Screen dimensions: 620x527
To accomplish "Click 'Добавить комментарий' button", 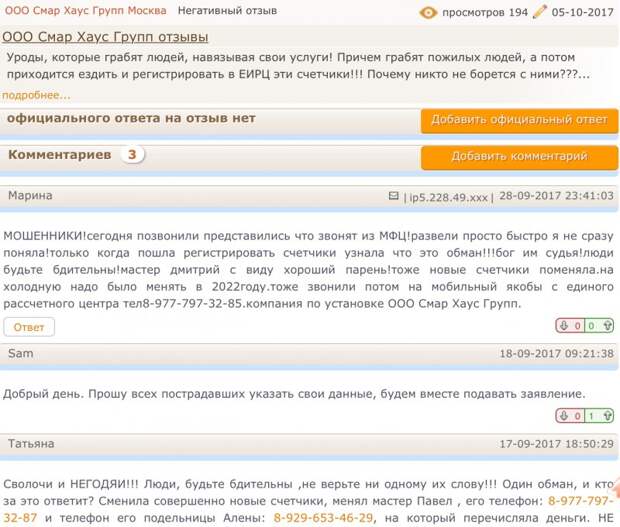I will click(519, 157).
